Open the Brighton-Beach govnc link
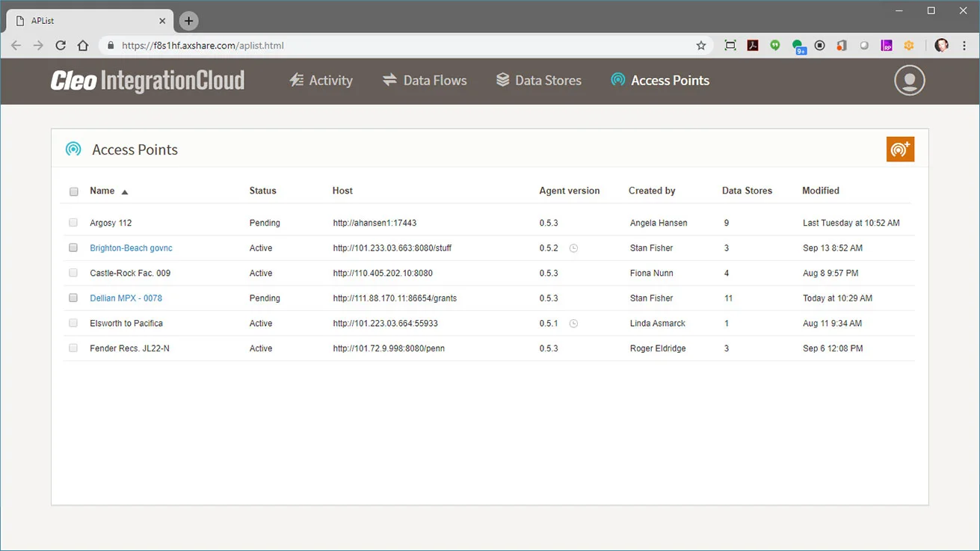This screenshot has width=980, height=551. (131, 248)
